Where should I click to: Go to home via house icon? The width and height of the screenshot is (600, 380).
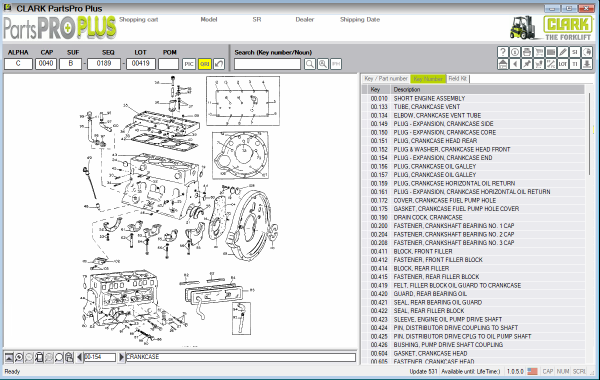503,64
